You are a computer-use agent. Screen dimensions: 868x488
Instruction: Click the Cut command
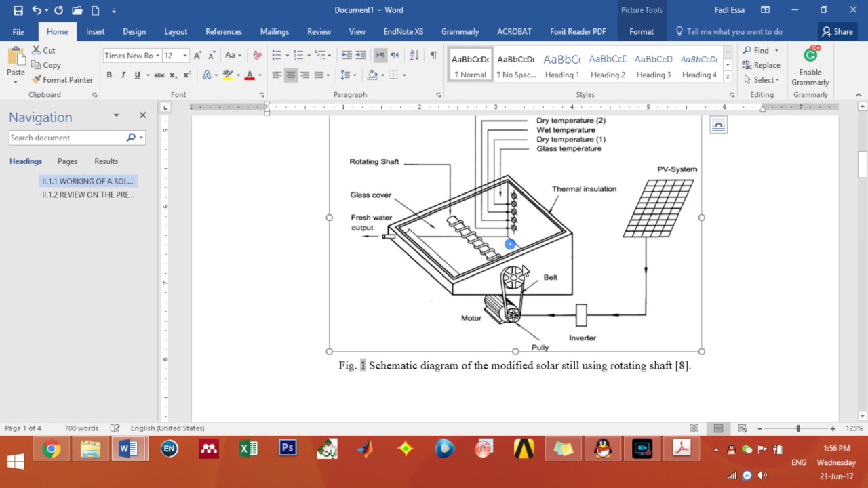[x=43, y=51]
